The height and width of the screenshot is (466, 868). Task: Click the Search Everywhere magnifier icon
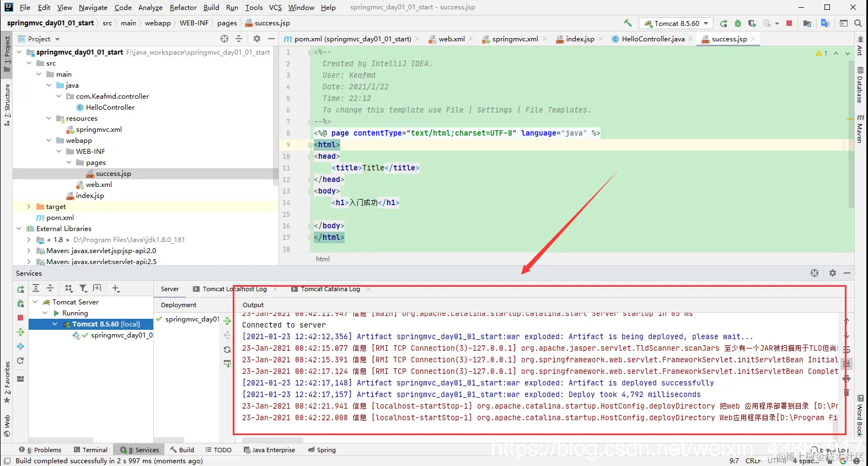tap(858, 23)
